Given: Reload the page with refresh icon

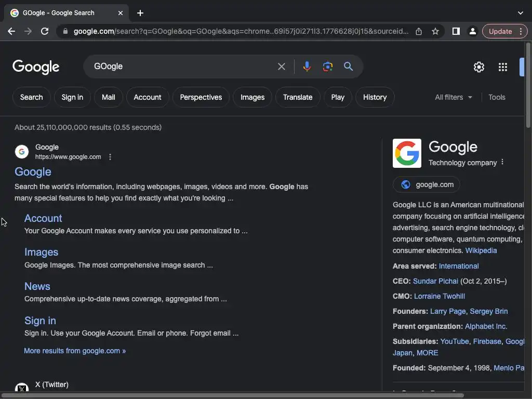Looking at the screenshot, I should point(45,31).
